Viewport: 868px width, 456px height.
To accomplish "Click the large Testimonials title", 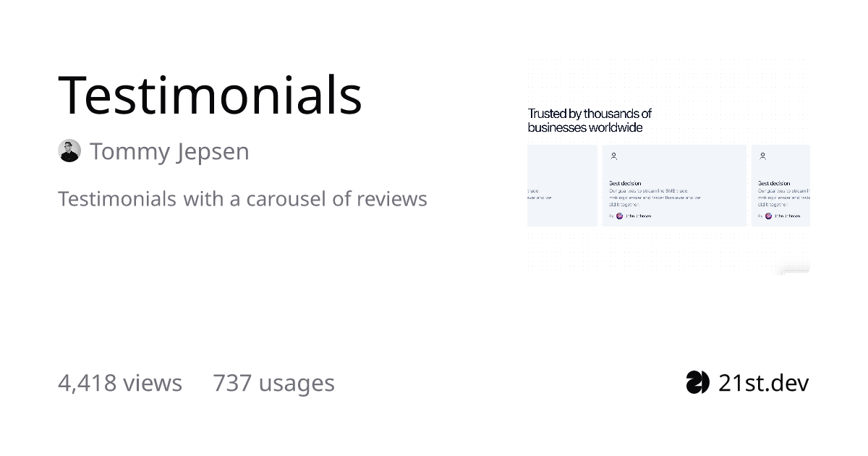I will (x=210, y=94).
